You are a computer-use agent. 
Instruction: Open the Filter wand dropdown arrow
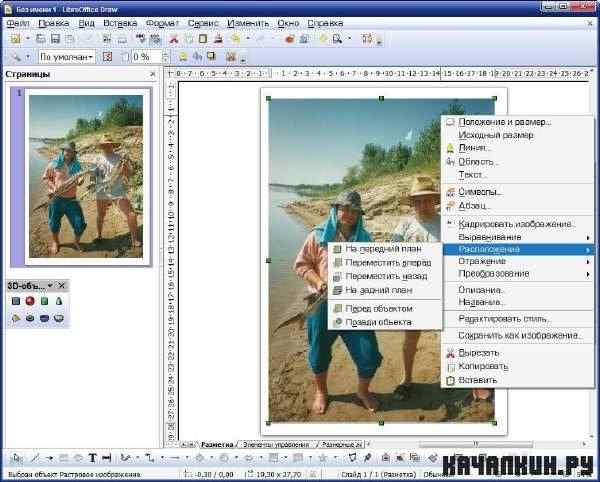click(x=28, y=57)
